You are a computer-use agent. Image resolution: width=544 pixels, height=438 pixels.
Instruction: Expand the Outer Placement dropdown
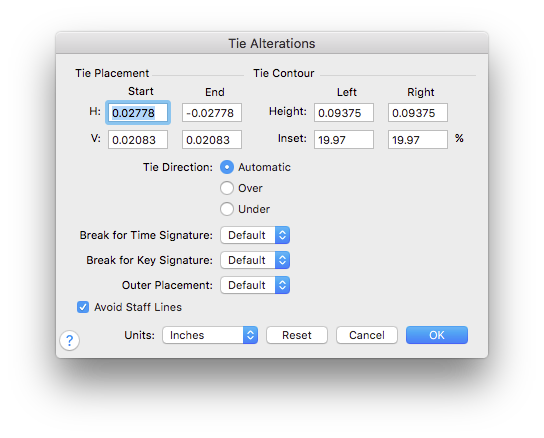[255, 285]
